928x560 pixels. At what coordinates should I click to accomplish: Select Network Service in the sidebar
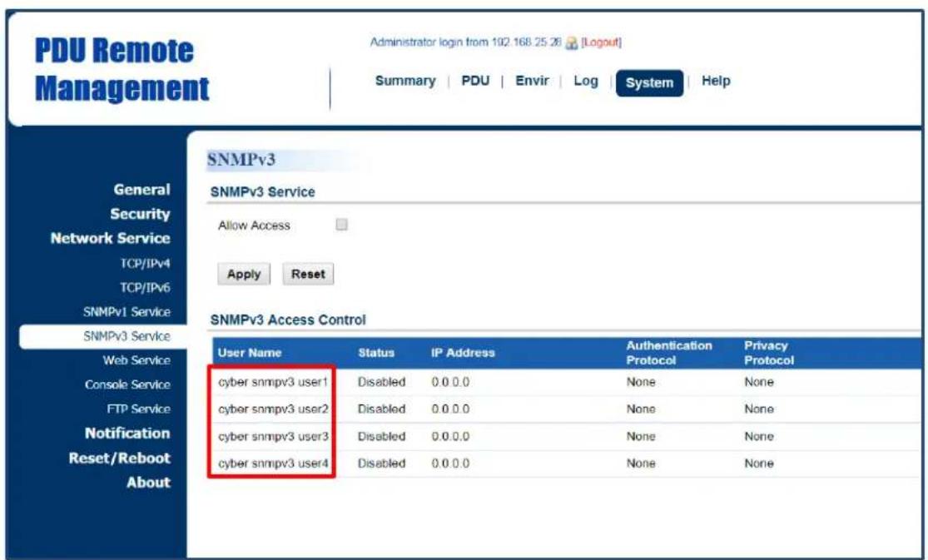point(110,238)
